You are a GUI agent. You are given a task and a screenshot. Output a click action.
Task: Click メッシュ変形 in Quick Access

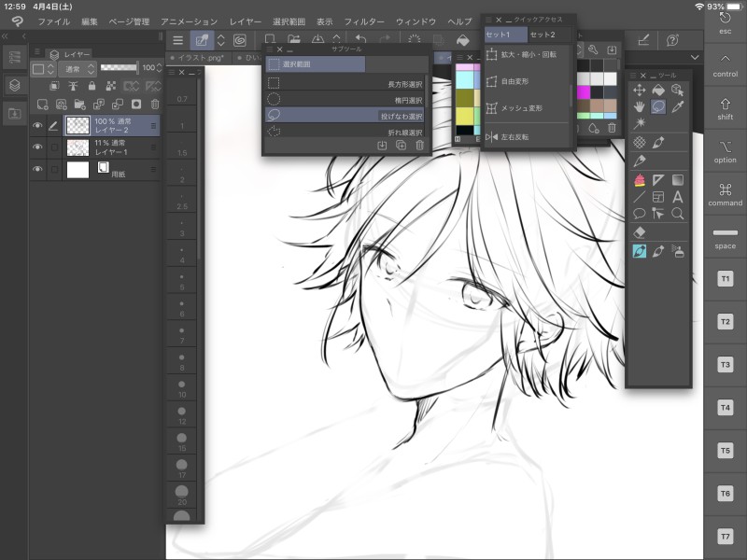click(x=528, y=108)
